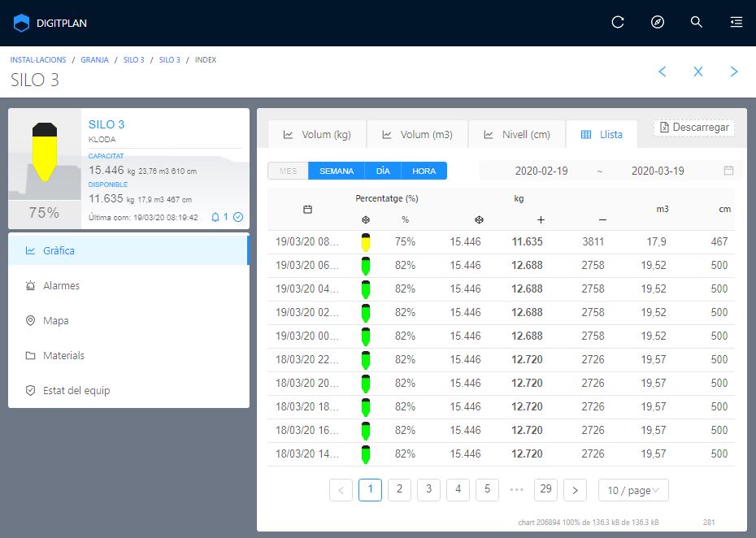Open the Volum (m3) tab

(x=418, y=135)
